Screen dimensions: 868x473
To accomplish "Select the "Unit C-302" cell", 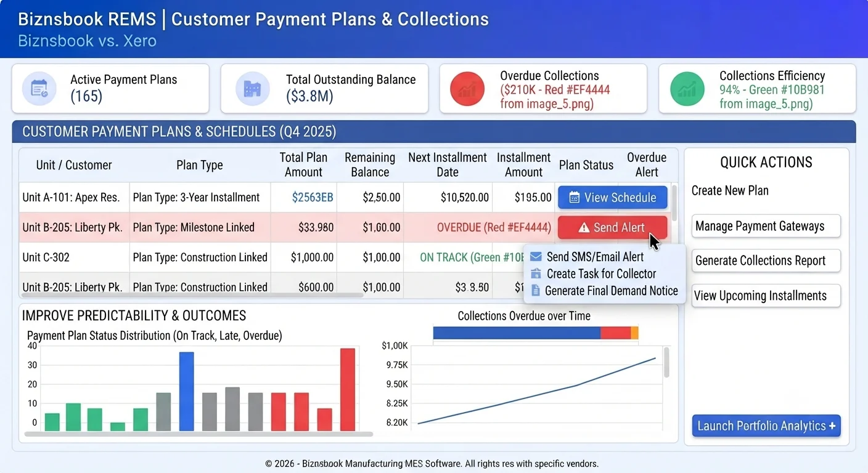I will coord(74,257).
